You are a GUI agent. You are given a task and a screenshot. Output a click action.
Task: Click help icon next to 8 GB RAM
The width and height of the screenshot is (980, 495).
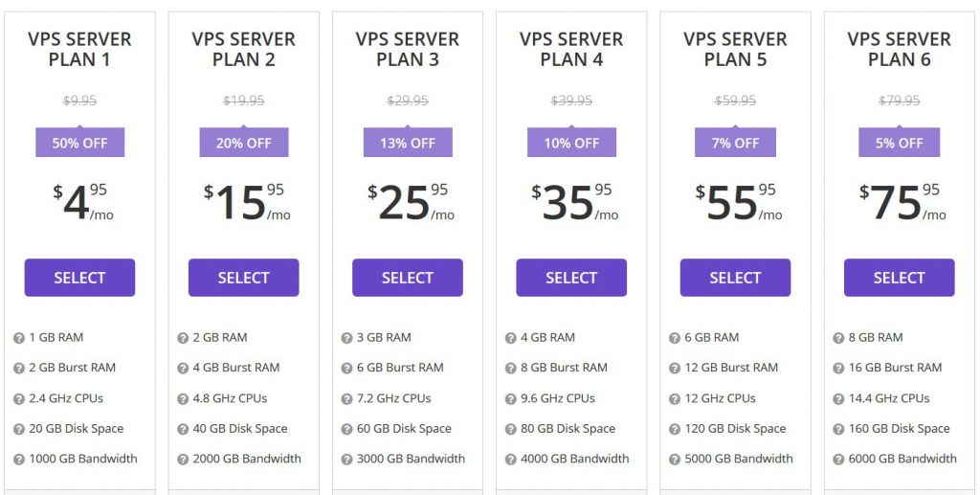[838, 338]
